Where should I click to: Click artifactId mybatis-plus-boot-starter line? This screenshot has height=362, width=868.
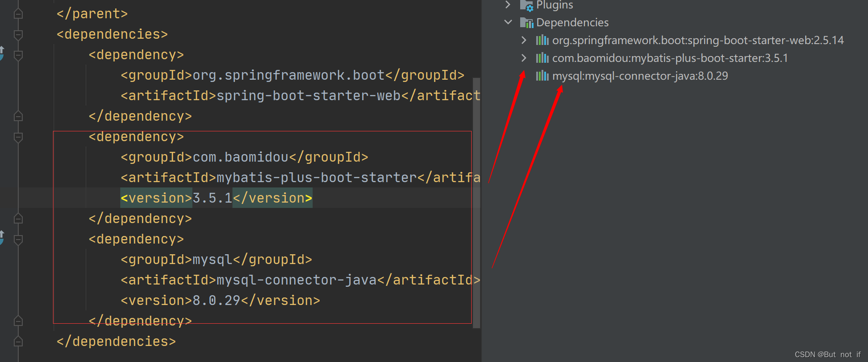301,178
